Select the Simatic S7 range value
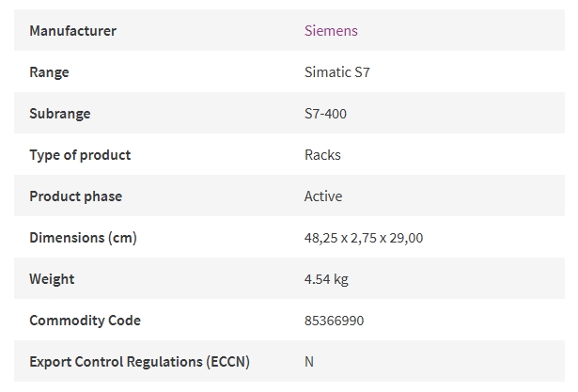Image resolution: width=578 pixels, height=392 pixels. [336, 71]
